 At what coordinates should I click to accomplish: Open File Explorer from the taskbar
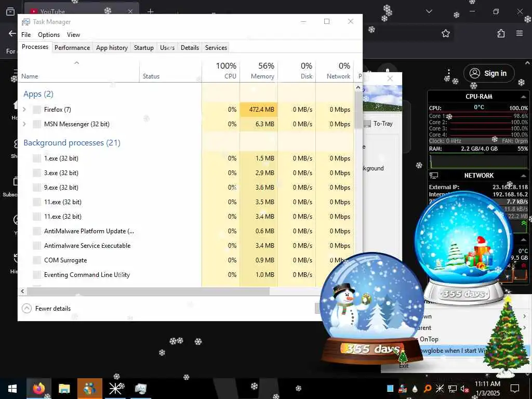pyautogui.click(x=64, y=389)
